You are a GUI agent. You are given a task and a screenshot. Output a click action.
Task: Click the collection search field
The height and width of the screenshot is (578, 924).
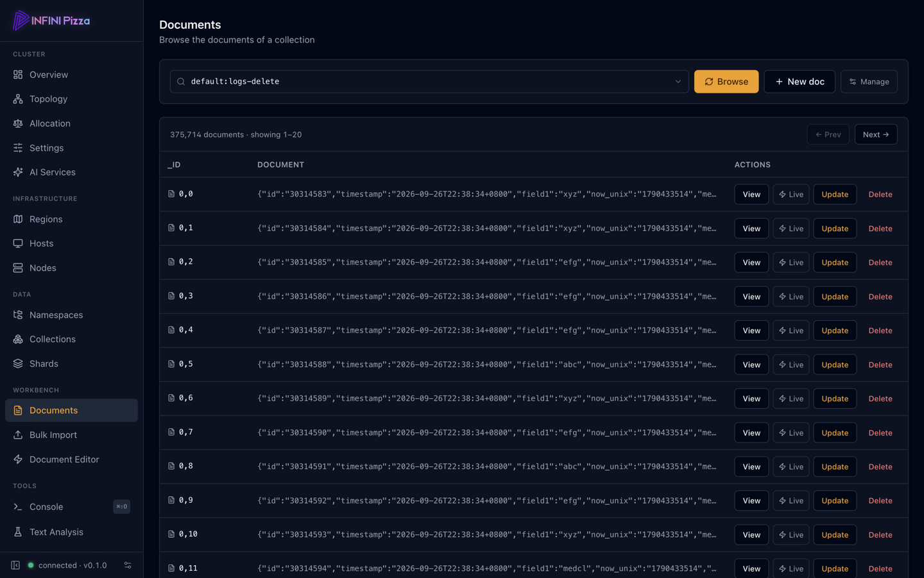[x=429, y=82]
